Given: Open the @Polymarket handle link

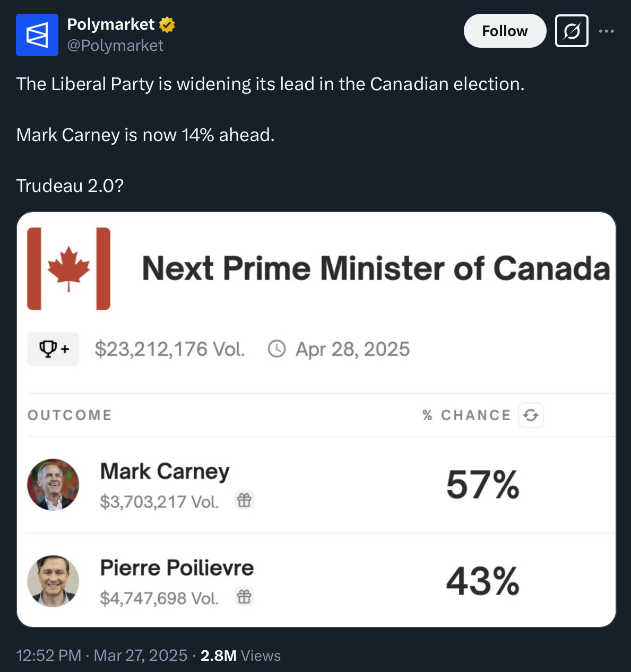Looking at the screenshot, I should (x=115, y=46).
